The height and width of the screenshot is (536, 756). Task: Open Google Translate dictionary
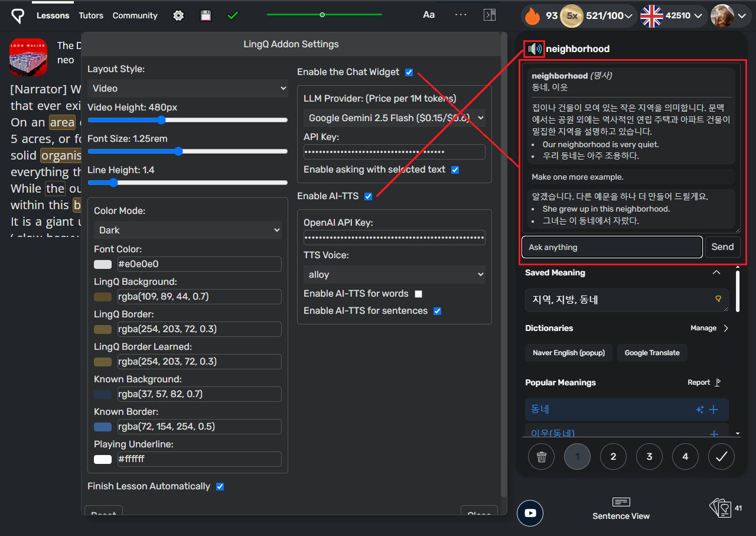(652, 353)
